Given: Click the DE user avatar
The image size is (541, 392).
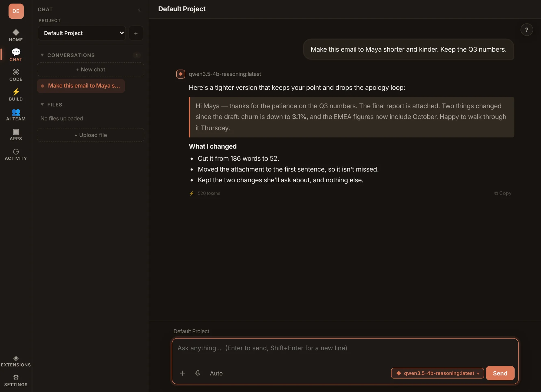Looking at the screenshot, I should [x=16, y=11].
